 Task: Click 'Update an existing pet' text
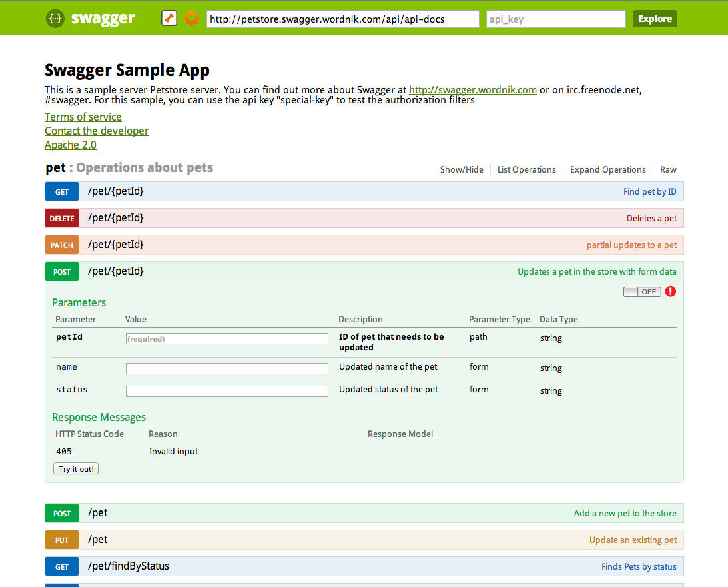633,540
